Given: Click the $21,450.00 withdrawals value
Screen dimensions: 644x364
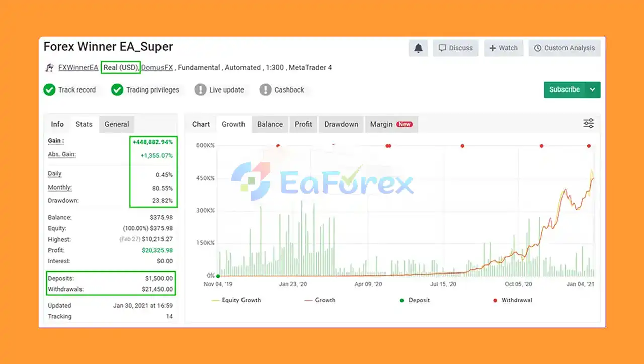Looking at the screenshot, I should click(157, 289).
